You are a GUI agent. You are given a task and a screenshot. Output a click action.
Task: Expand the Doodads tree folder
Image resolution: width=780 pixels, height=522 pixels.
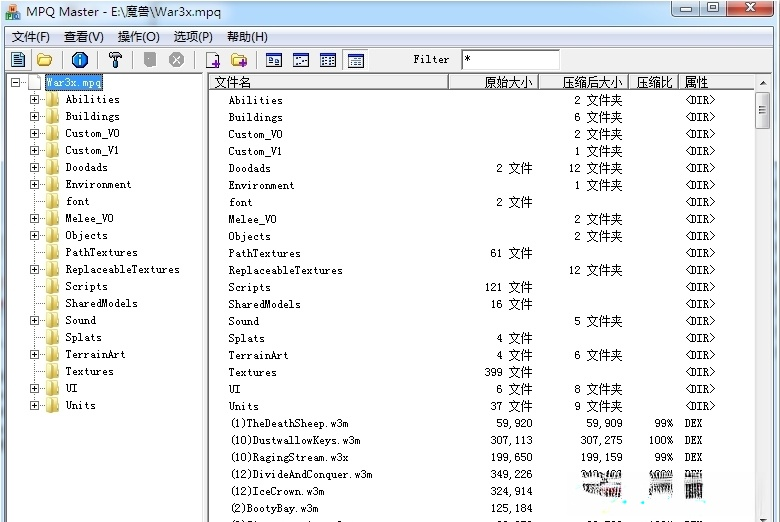[x=34, y=168]
